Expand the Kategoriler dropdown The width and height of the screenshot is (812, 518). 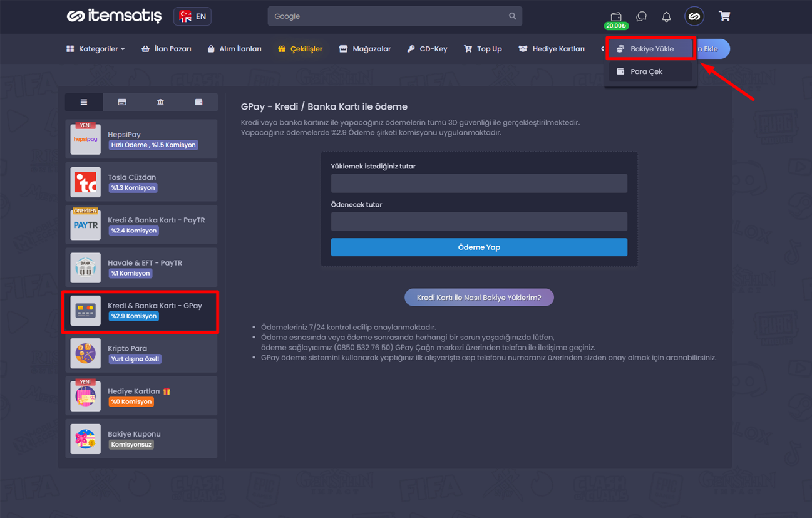(x=95, y=49)
